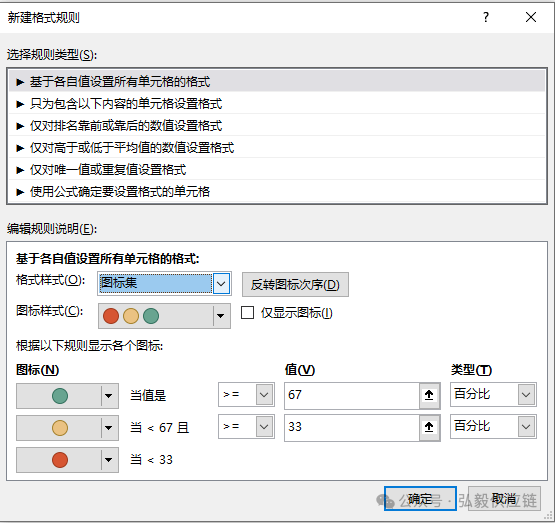Screen dimensions: 555x523
Task: Open the second 百分比 type dropdown
Action: (x=493, y=426)
